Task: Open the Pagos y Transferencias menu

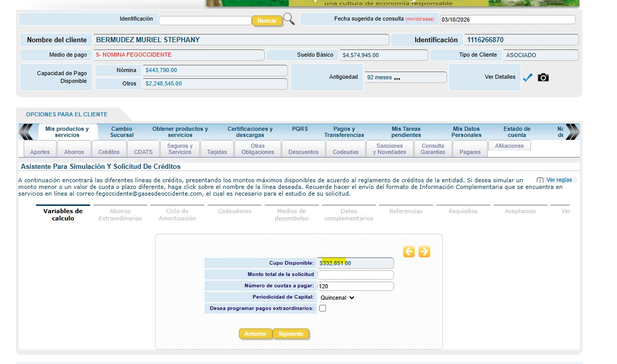Action: click(344, 132)
